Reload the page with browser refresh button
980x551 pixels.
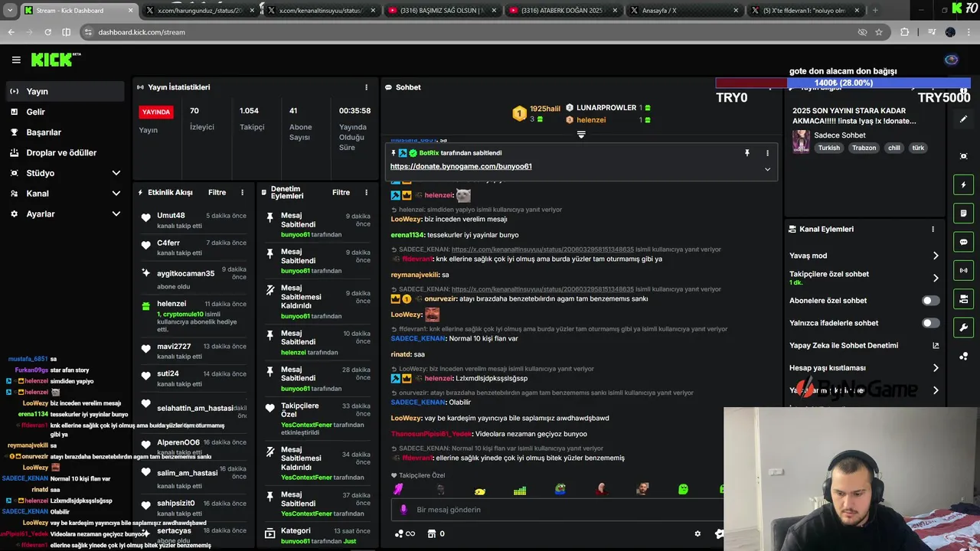coord(47,32)
